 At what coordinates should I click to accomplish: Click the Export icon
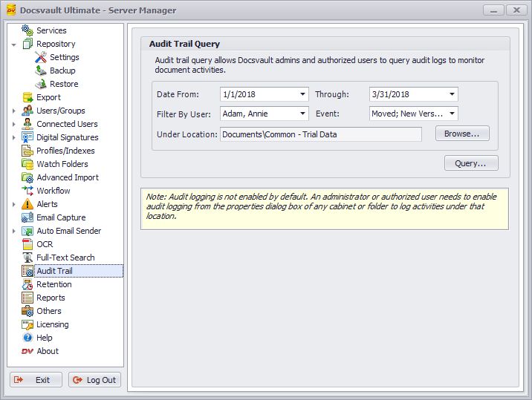coord(27,97)
